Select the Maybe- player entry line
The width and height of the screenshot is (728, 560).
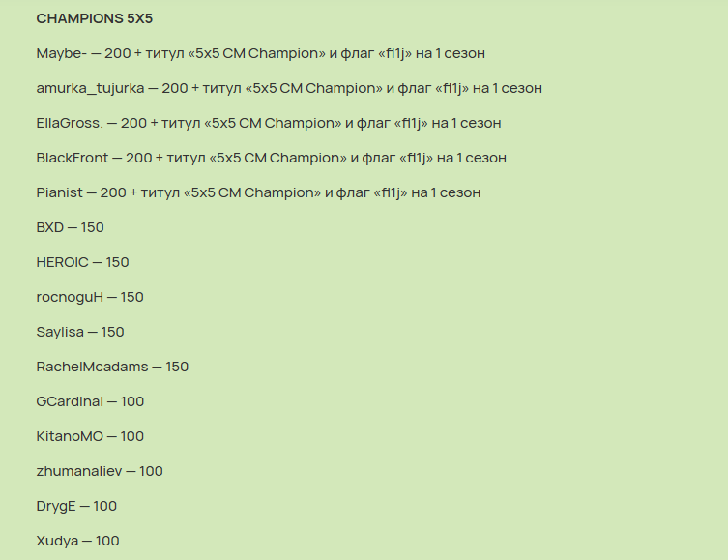pyautogui.click(x=260, y=53)
